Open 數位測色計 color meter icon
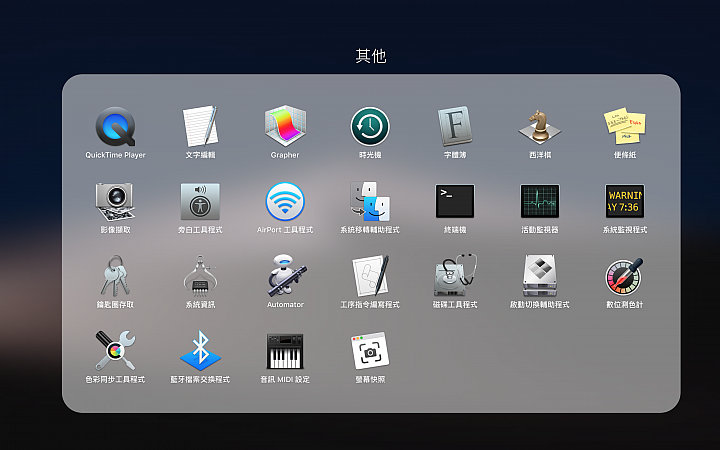Image resolution: width=720 pixels, height=450 pixels. pos(624,276)
